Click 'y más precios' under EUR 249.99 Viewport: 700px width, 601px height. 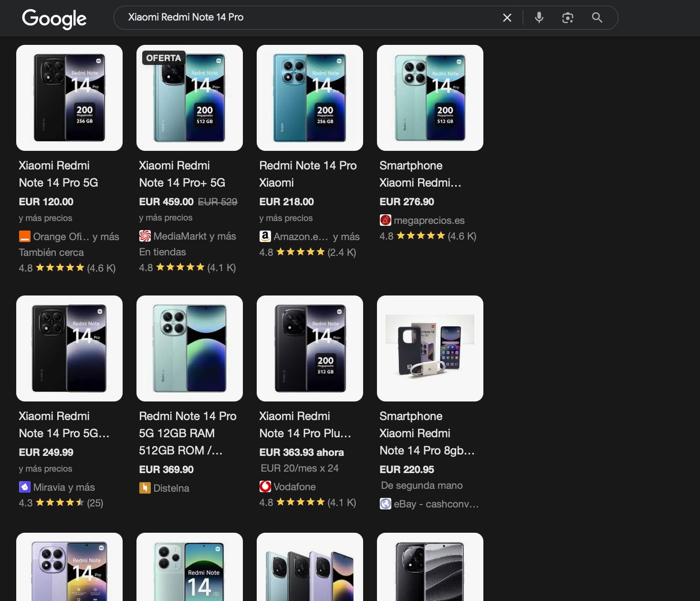[x=45, y=469]
